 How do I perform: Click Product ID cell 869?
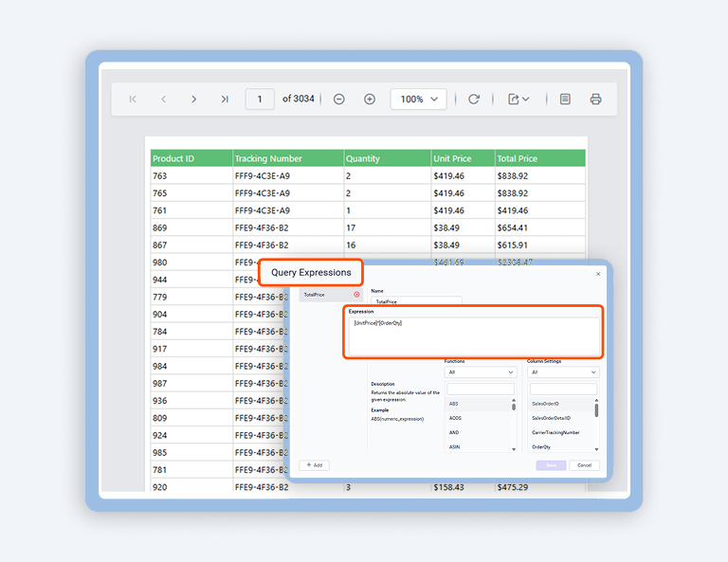pos(191,227)
